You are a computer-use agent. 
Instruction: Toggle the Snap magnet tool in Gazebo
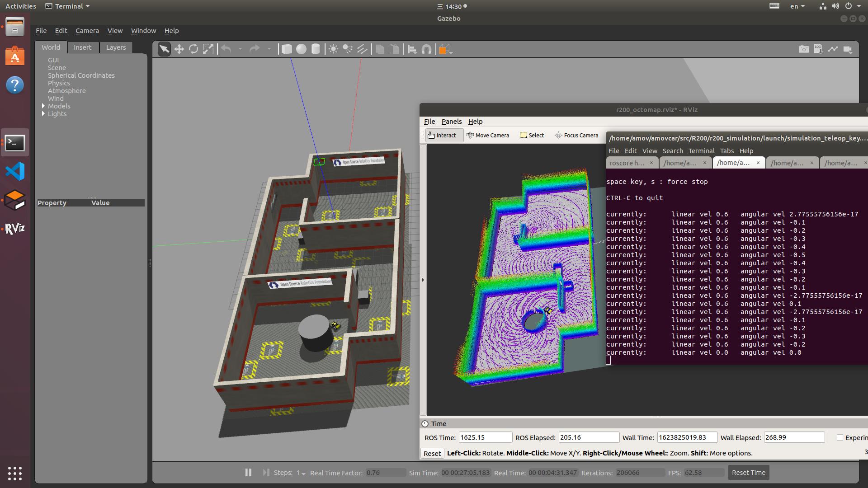(x=427, y=49)
